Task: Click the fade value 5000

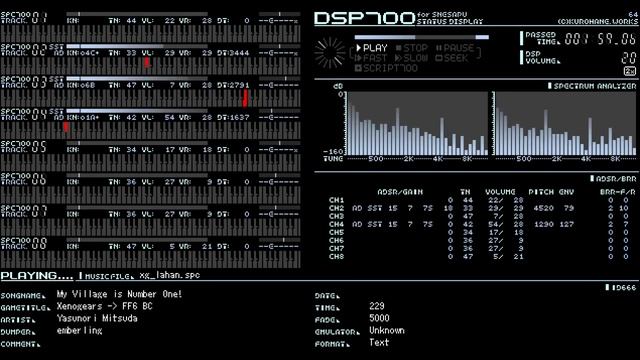Action: coord(379,318)
